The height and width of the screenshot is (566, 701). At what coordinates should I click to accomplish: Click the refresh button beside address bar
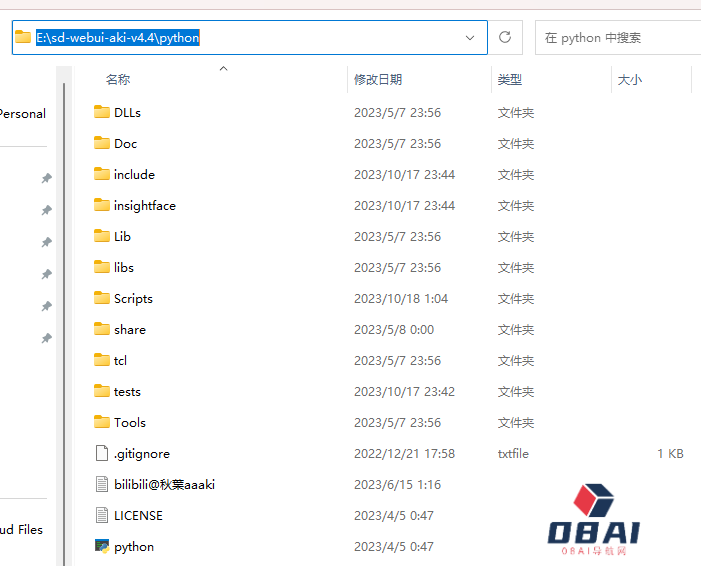click(505, 37)
